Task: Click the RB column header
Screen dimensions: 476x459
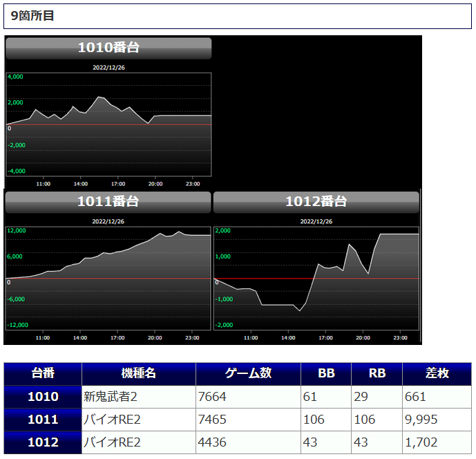Action: tap(377, 374)
